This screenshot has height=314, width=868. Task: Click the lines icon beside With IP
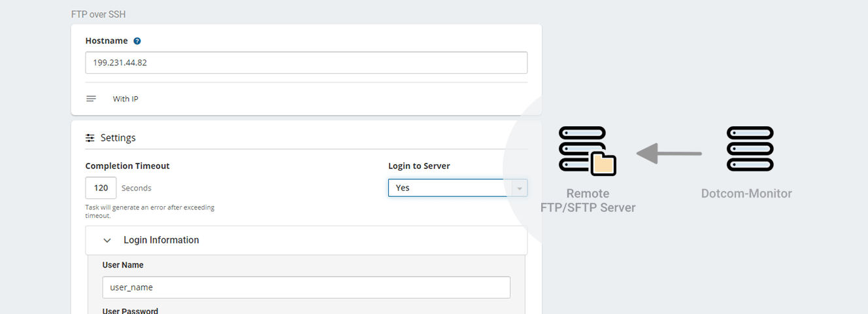point(91,99)
